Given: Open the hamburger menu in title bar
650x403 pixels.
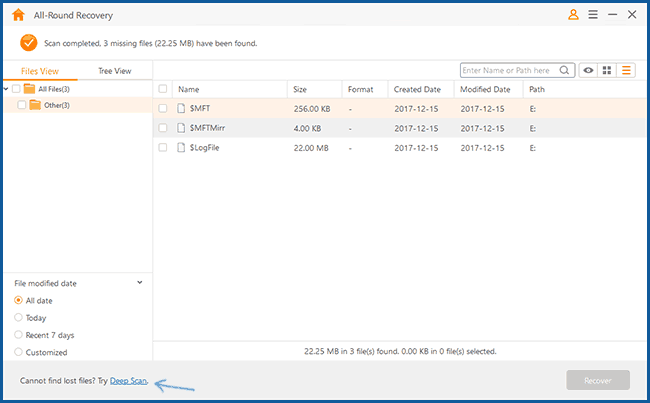Looking at the screenshot, I should point(593,15).
